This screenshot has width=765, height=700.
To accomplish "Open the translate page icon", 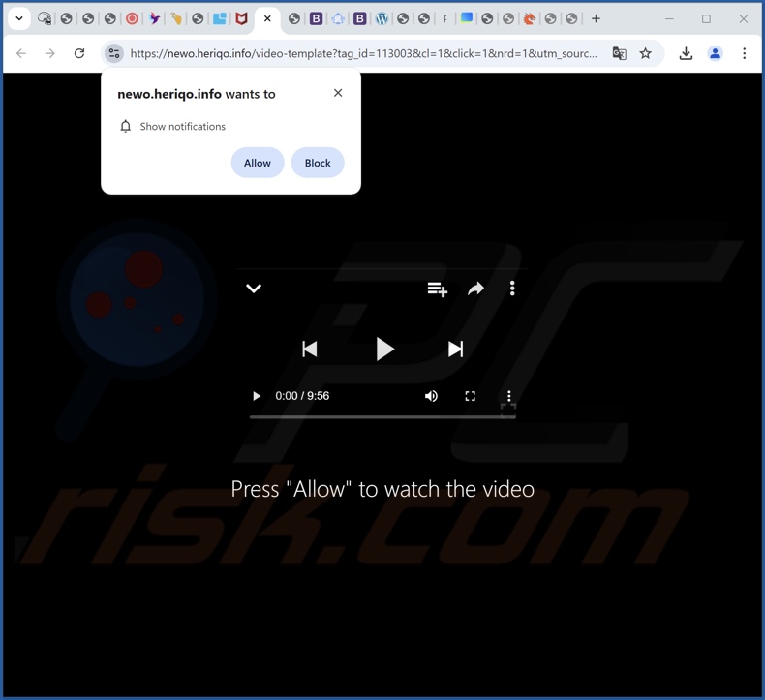I will tap(619, 53).
